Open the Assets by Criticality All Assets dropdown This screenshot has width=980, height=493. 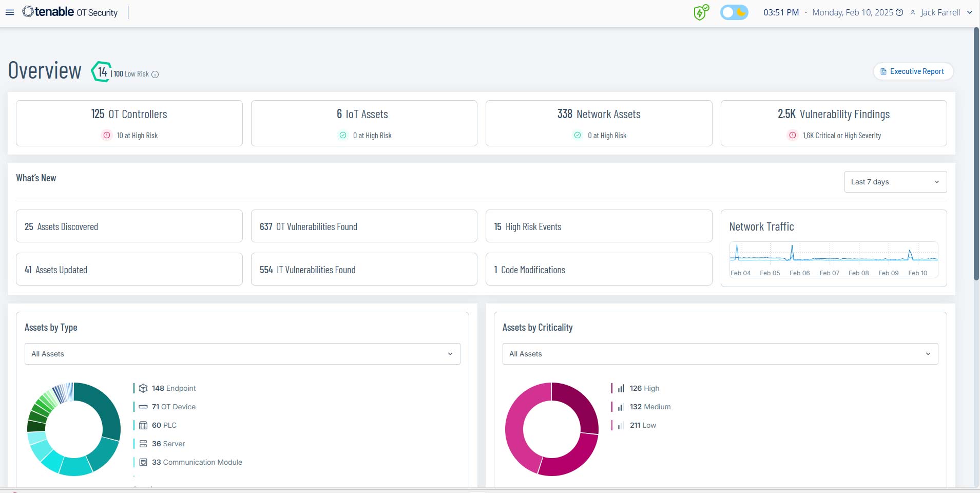(720, 354)
